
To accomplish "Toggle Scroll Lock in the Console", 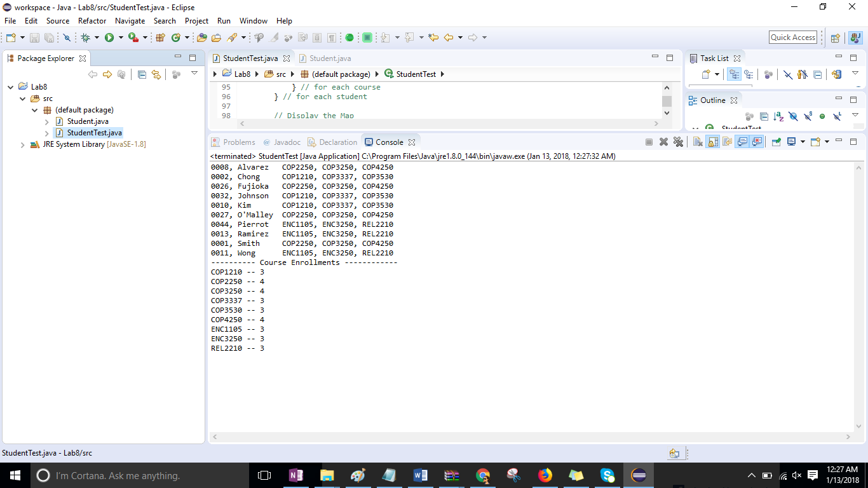I will 713,142.
